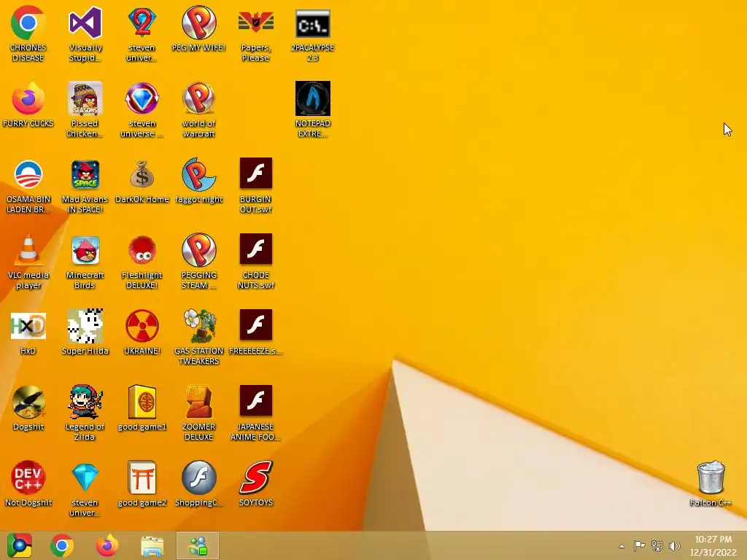Open the good game2 torii gate icon
The height and width of the screenshot is (560, 747).
click(x=142, y=478)
